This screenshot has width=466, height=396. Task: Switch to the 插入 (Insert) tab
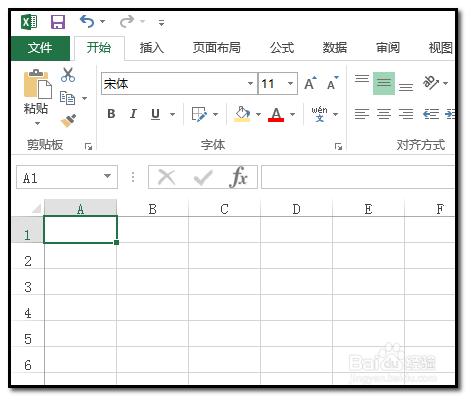[152, 48]
